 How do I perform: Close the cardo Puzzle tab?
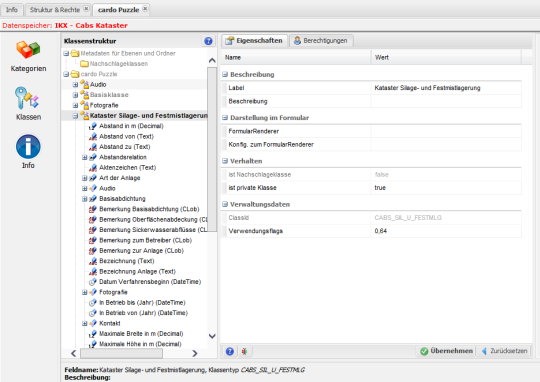pyautogui.click(x=145, y=8)
